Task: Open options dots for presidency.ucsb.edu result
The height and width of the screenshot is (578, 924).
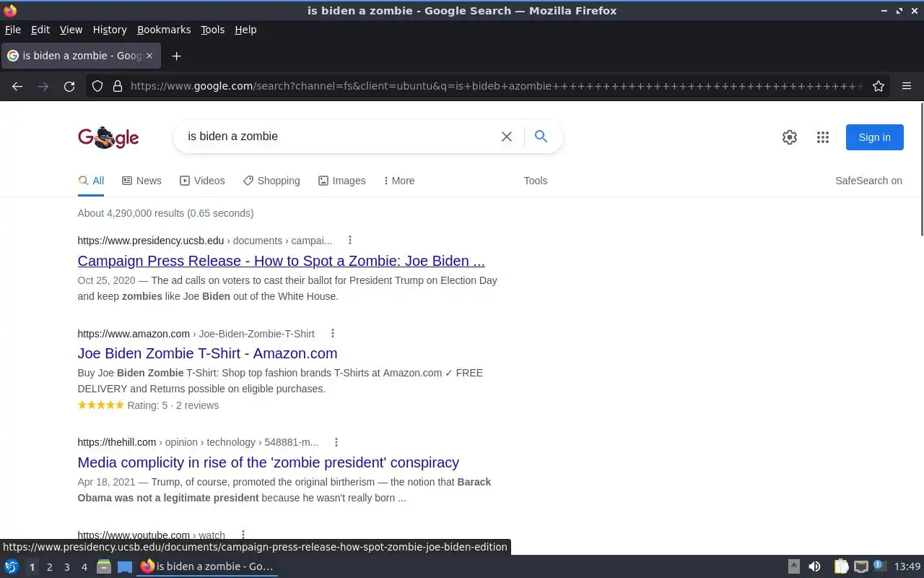Action: [350, 241]
